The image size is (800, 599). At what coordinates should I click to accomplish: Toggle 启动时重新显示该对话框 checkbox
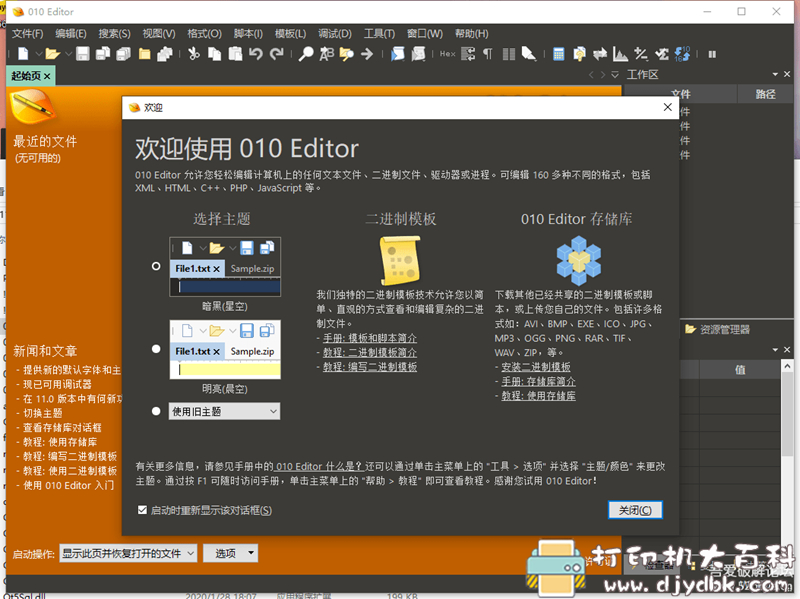[x=142, y=510]
